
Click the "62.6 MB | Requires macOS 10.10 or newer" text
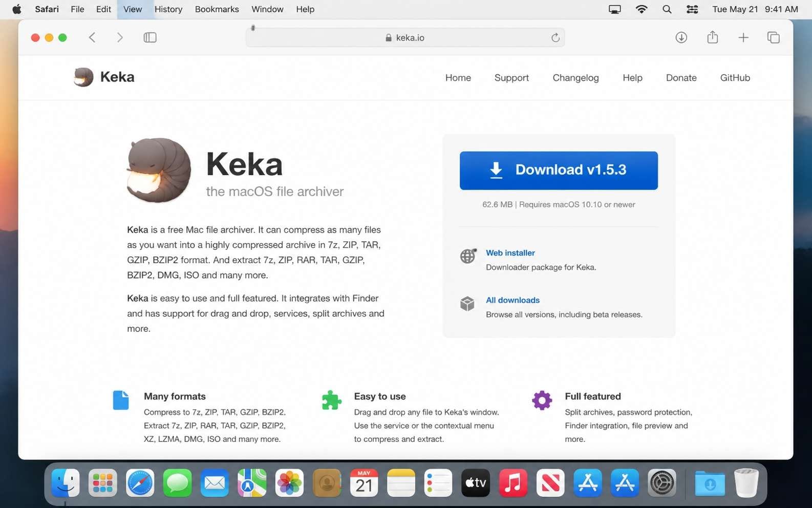tap(559, 204)
